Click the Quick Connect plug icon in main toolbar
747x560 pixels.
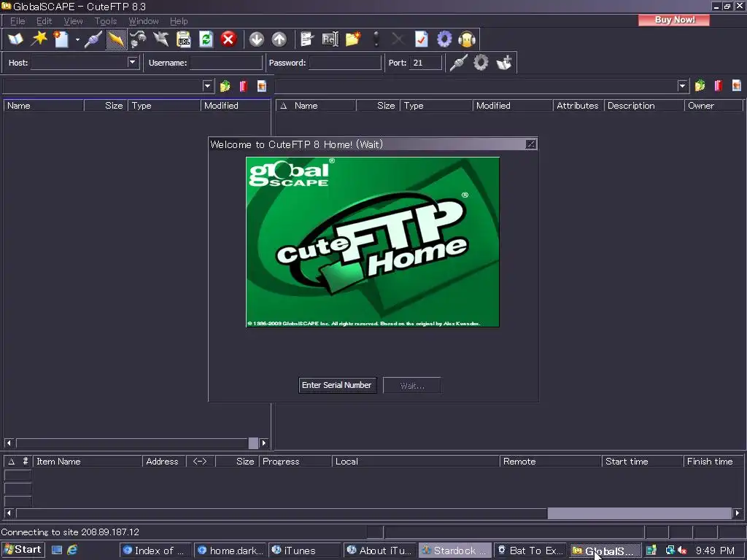(93, 39)
